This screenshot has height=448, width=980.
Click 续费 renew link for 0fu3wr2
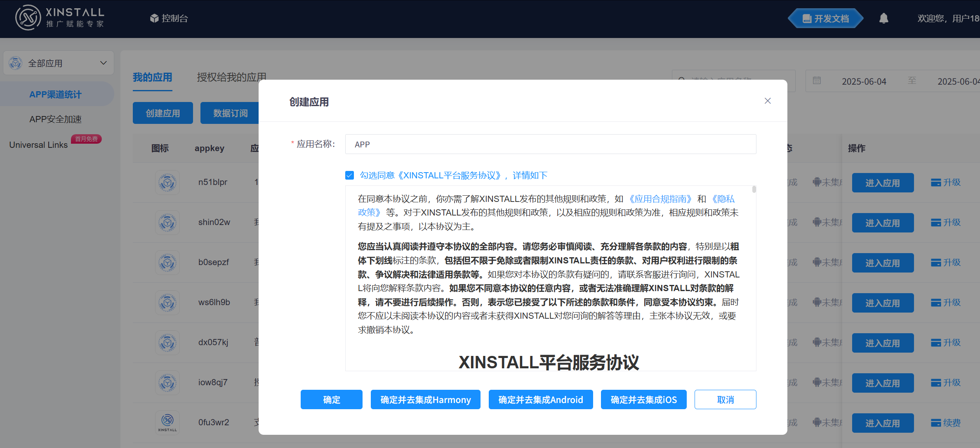click(946, 423)
